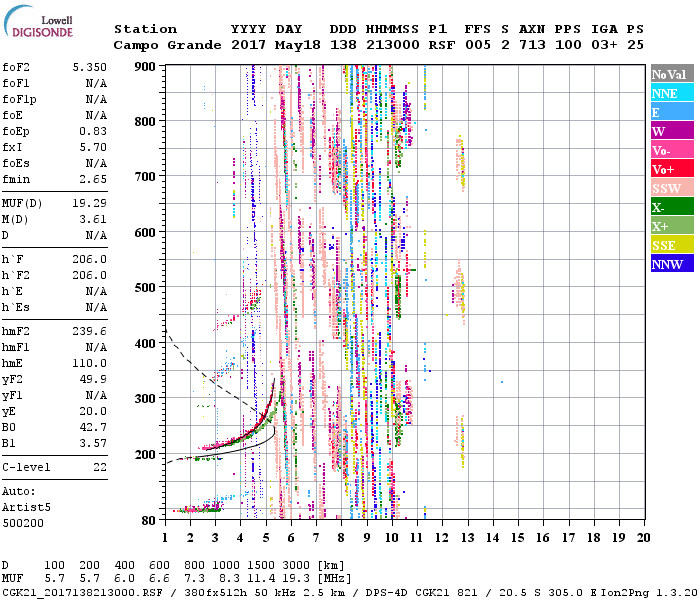
Task: Select the SSE yellow legend swatch
Action: click(672, 245)
